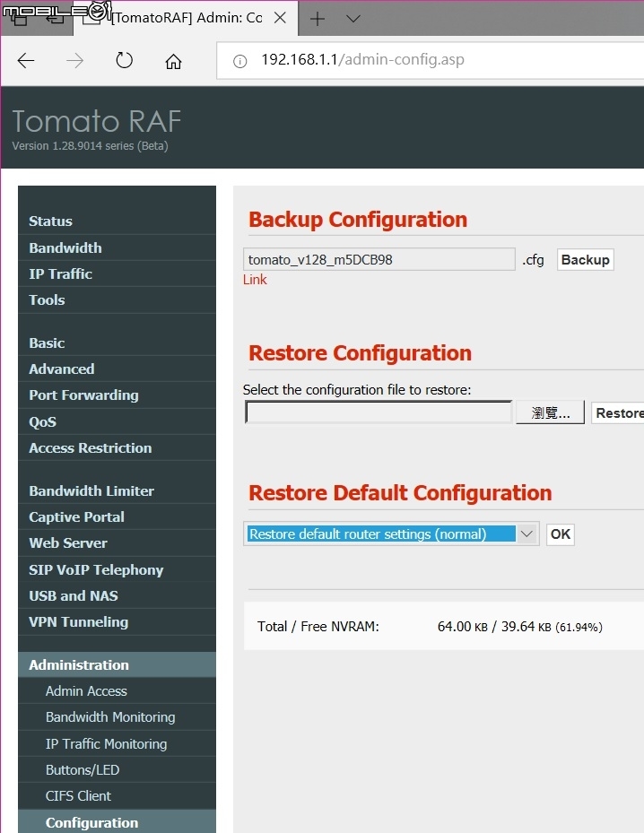Open the Status menu item
This screenshot has width=644, height=833.
point(50,221)
